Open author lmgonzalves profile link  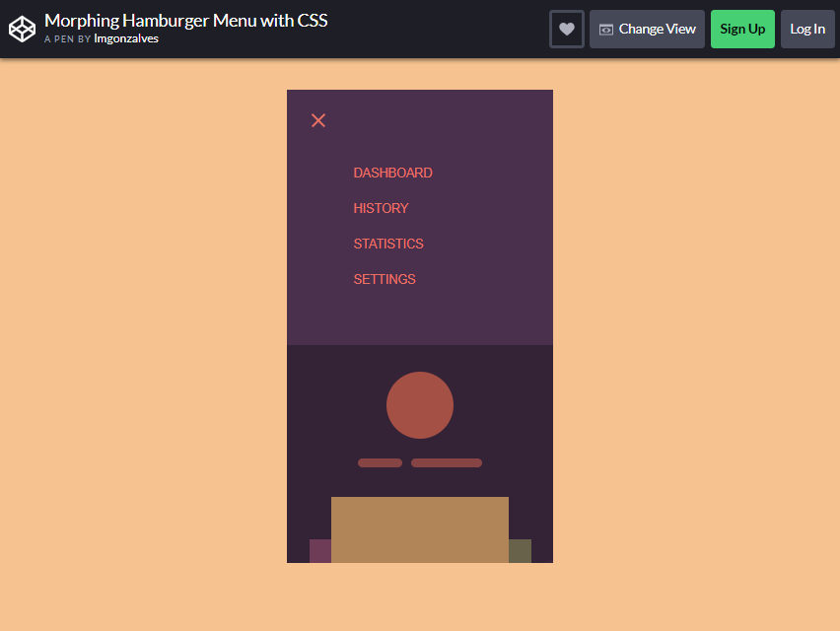coord(126,38)
